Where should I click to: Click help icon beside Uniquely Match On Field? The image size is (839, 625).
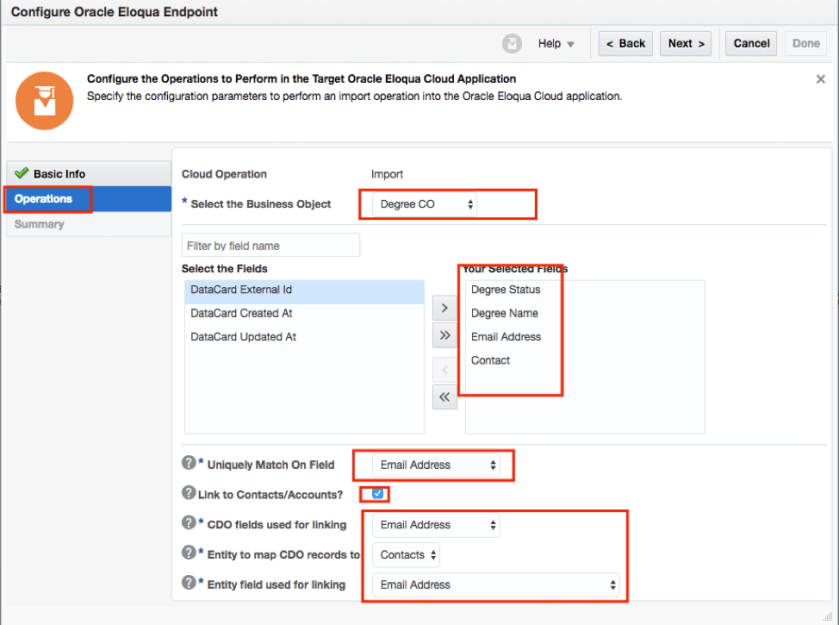point(188,463)
